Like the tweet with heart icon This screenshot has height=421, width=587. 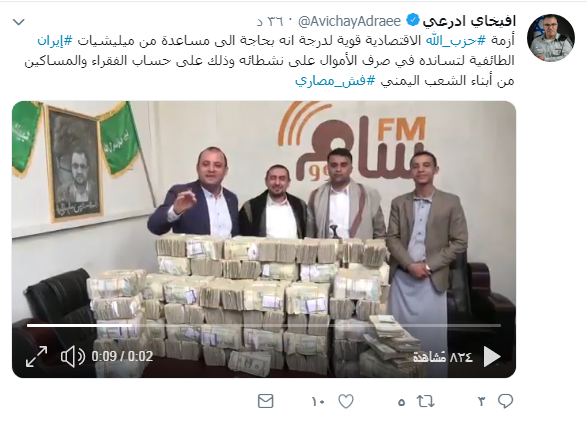click(x=346, y=402)
